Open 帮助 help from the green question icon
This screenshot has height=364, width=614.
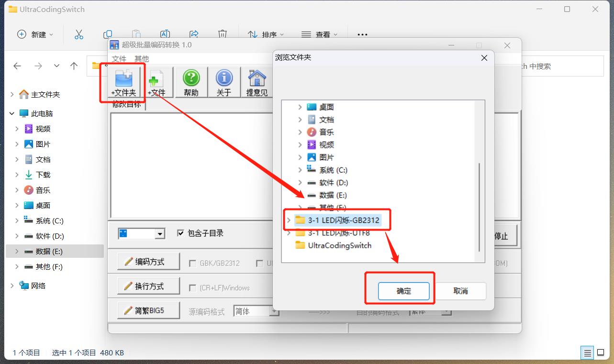tap(191, 83)
